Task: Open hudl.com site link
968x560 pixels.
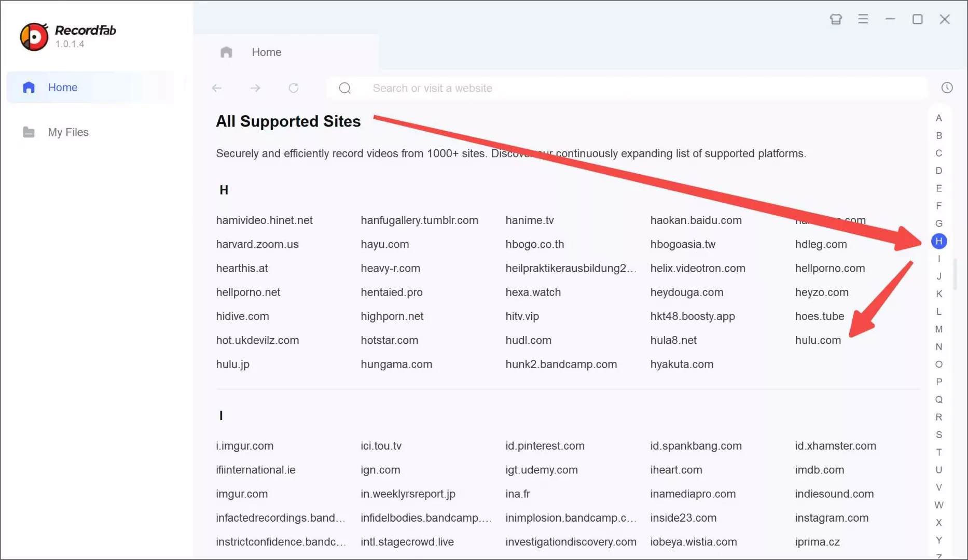Action: point(529,341)
